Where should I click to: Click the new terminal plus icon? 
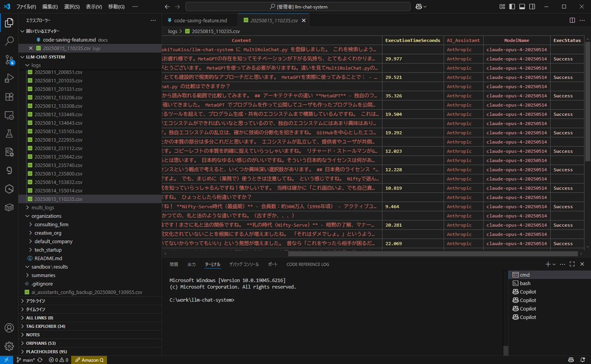(548, 264)
